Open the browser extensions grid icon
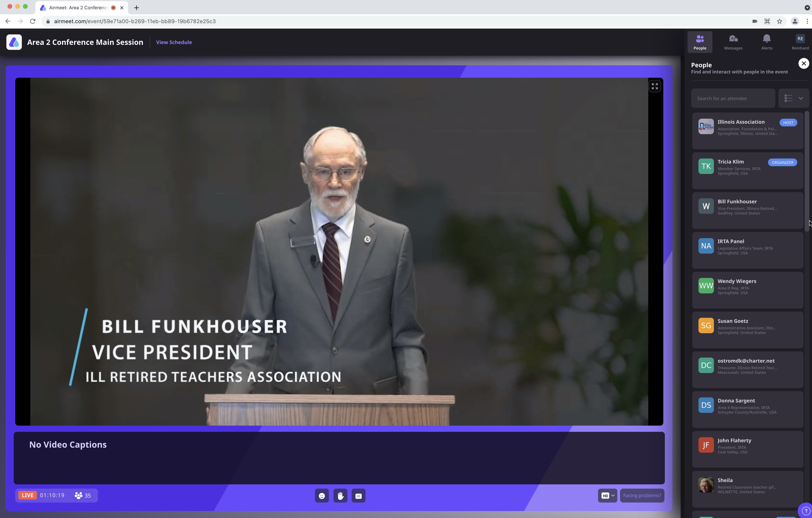 click(x=767, y=21)
